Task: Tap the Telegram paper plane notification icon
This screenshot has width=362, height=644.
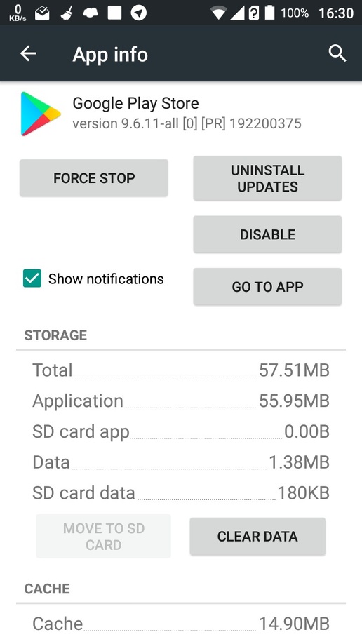Action: (139, 13)
